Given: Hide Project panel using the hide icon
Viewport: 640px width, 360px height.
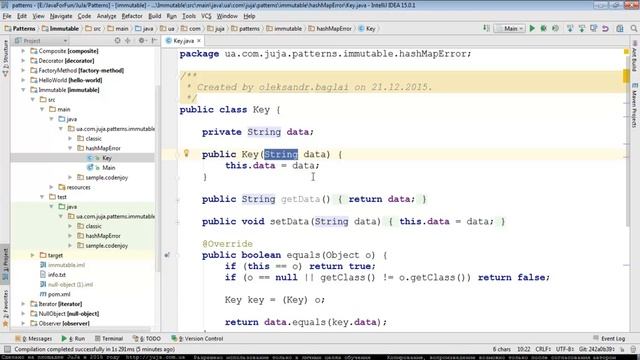Looking at the screenshot, I should tap(154, 40).
